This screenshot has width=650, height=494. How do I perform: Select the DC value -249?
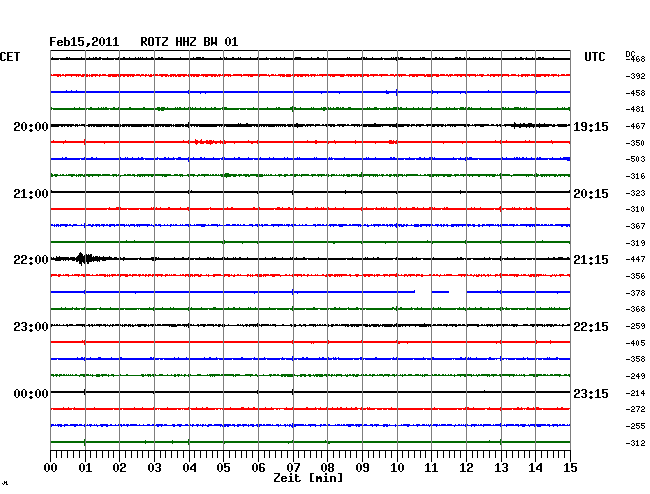635,376
